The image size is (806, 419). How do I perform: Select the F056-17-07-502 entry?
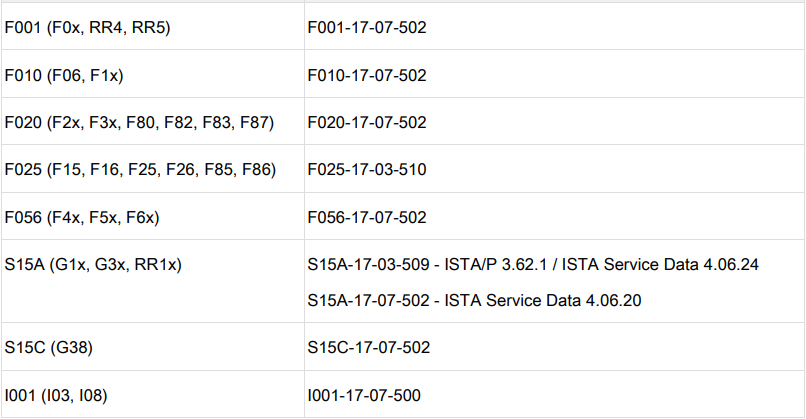(367, 217)
